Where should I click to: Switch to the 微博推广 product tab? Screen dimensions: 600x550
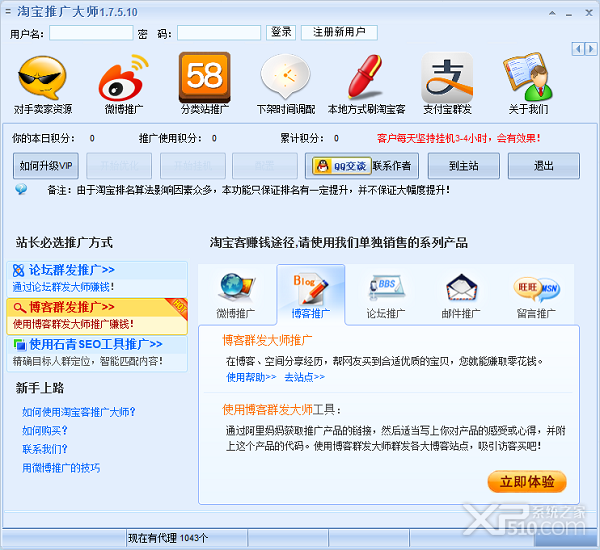236,296
